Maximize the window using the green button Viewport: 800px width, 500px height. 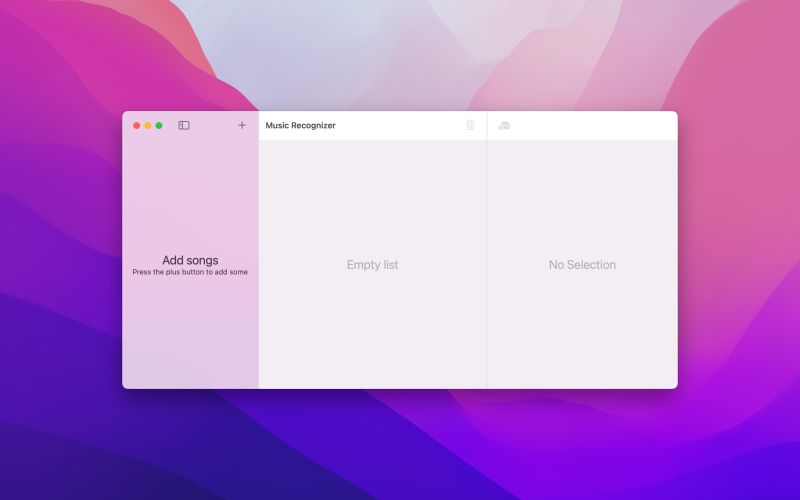tap(159, 126)
